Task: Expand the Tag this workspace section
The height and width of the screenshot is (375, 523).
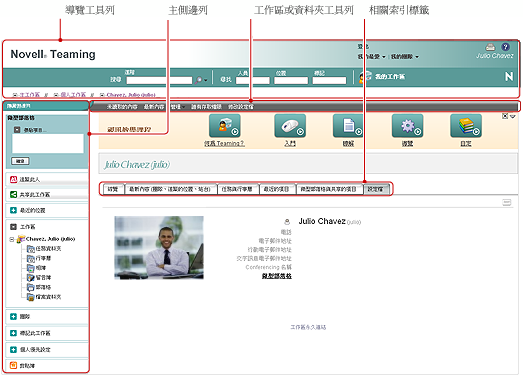Action: tap(13, 333)
